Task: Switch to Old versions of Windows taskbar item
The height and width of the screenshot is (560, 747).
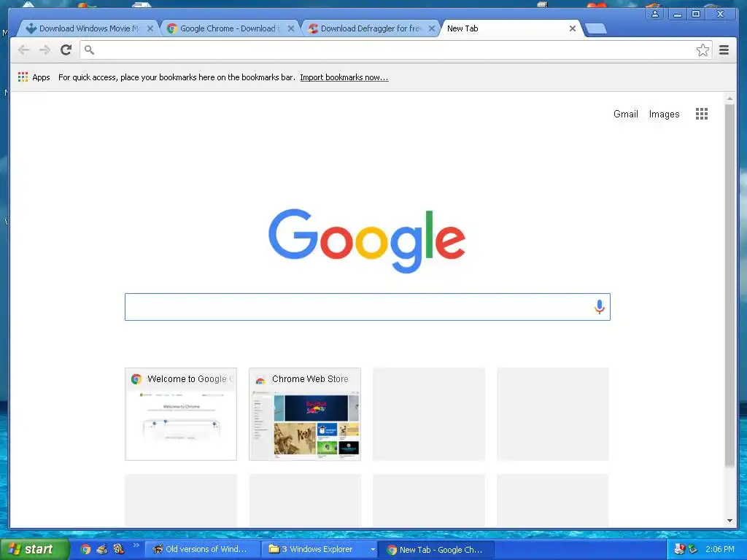Action: click(202, 550)
